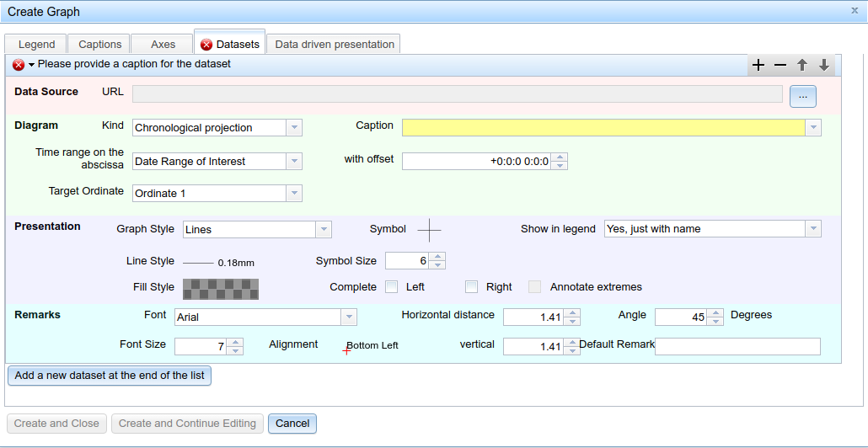Click the URL input field

(458, 94)
